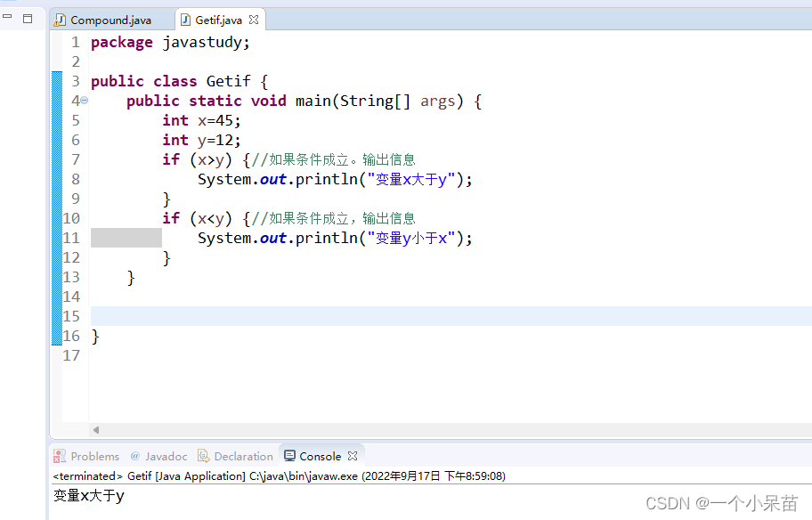Click the println "变量y小于x" statement
Screen dimensions: 812x520
point(335,239)
